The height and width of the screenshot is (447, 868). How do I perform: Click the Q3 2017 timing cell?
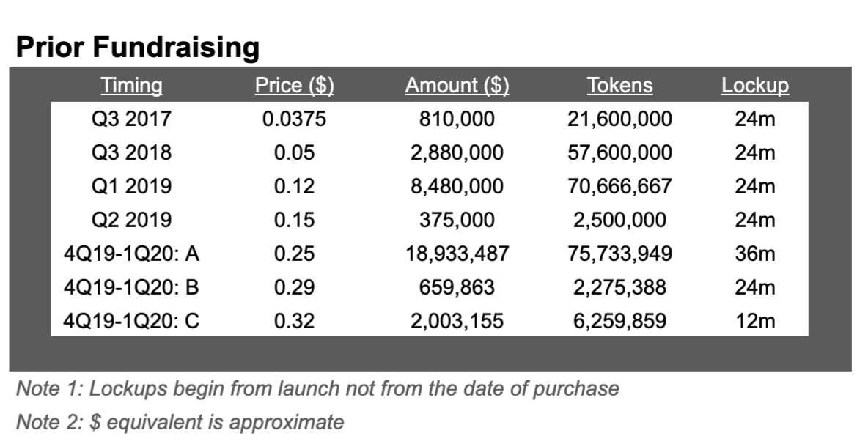pyautogui.click(x=131, y=119)
